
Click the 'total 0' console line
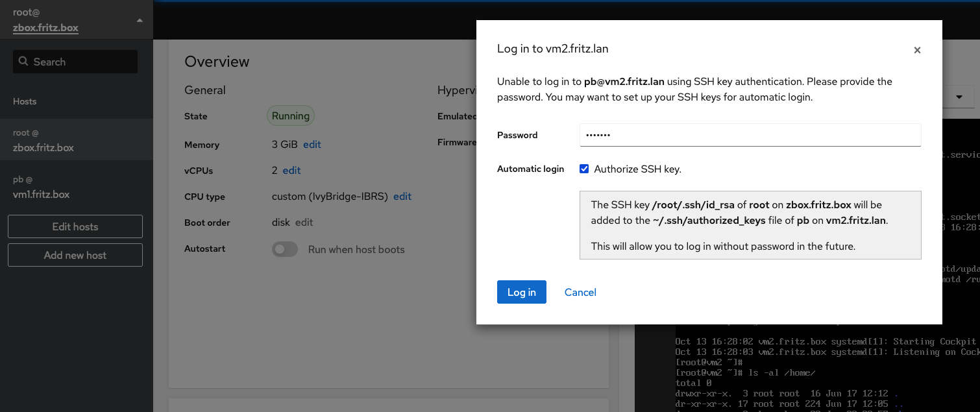694,383
